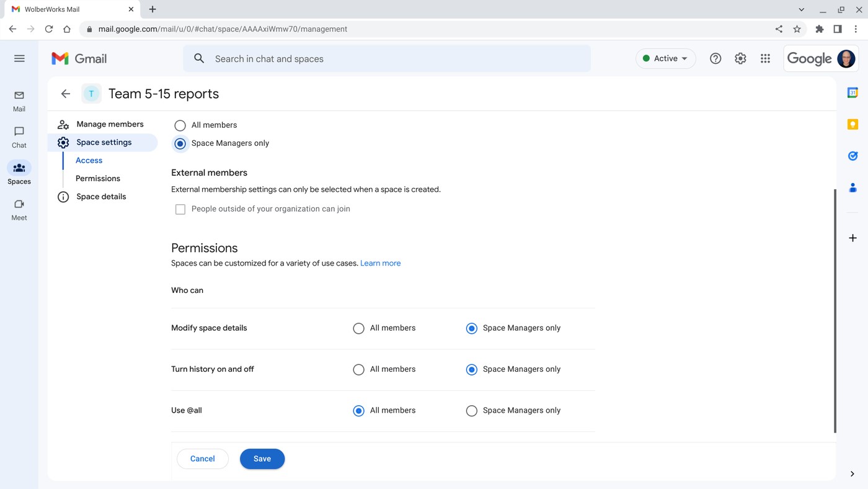
Task: Collapse the side panel with chevron arrow
Action: 852,473
